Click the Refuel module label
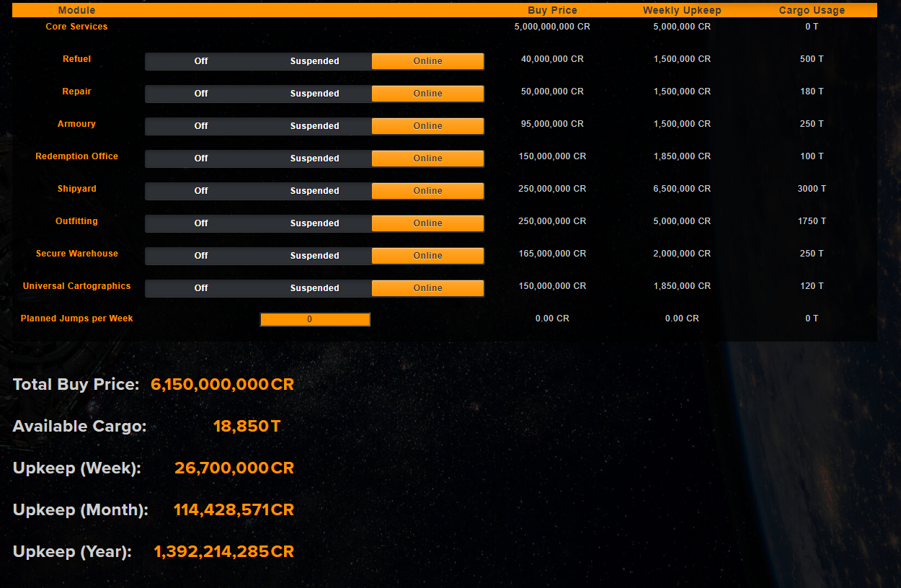Viewport: 901px width, 588px height. 76,59
